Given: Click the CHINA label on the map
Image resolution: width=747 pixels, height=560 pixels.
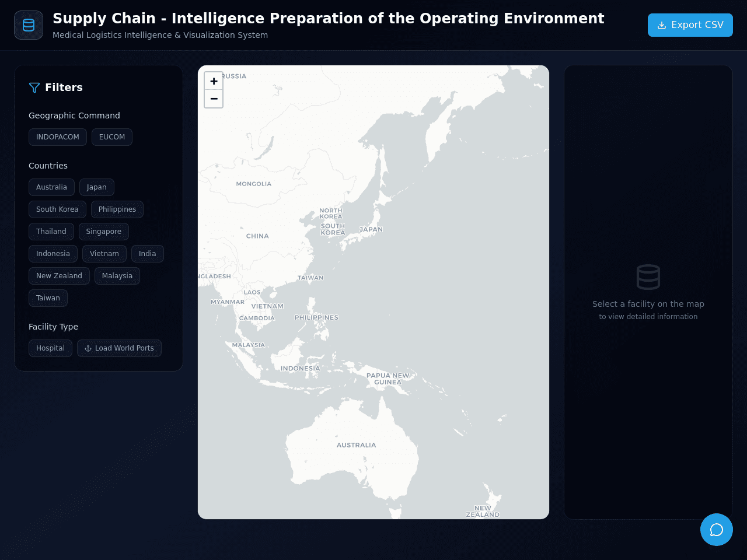Looking at the screenshot, I should 257,236.
